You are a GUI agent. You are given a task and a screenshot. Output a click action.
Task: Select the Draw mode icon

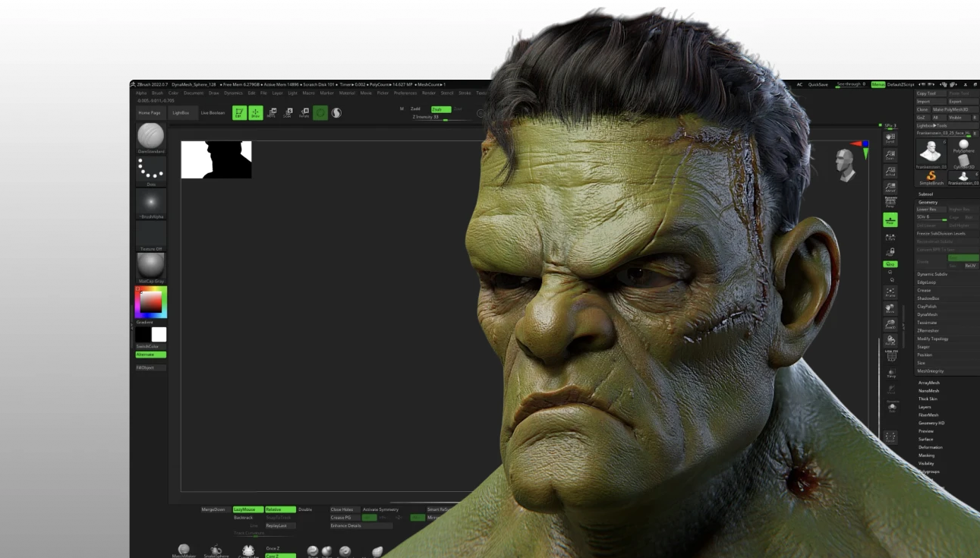(x=256, y=113)
